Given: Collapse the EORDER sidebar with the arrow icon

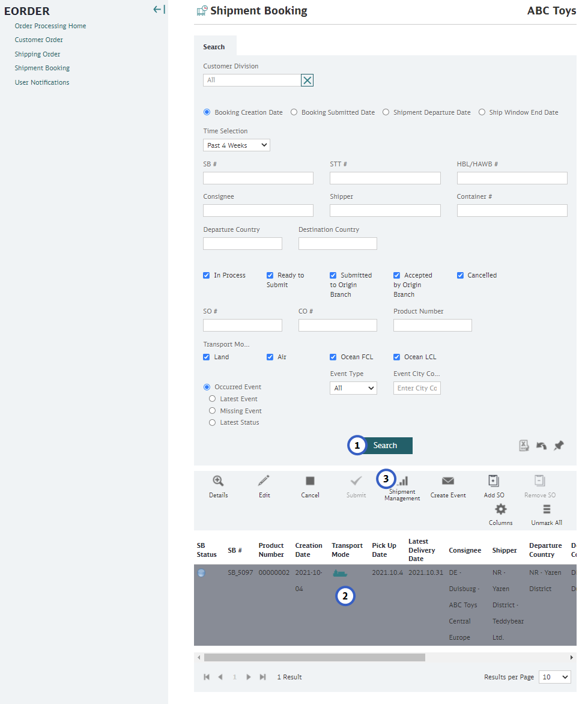Looking at the screenshot, I should tap(159, 10).
